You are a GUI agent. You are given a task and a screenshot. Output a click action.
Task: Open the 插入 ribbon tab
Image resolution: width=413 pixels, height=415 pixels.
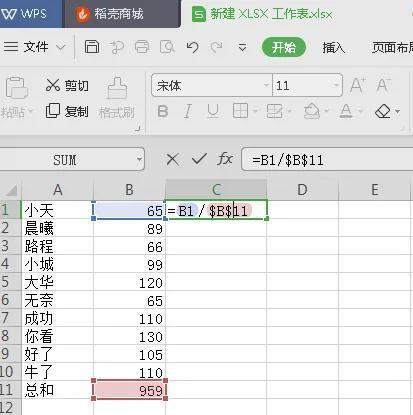[333, 48]
